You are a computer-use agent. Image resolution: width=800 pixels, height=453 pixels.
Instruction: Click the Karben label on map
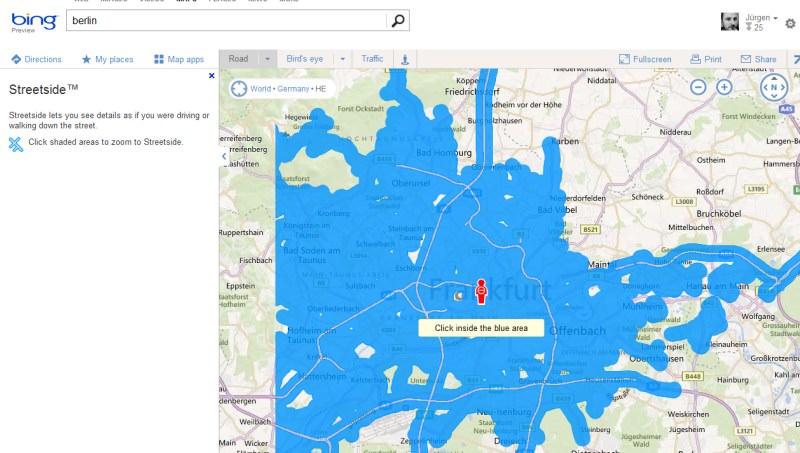pos(565,141)
